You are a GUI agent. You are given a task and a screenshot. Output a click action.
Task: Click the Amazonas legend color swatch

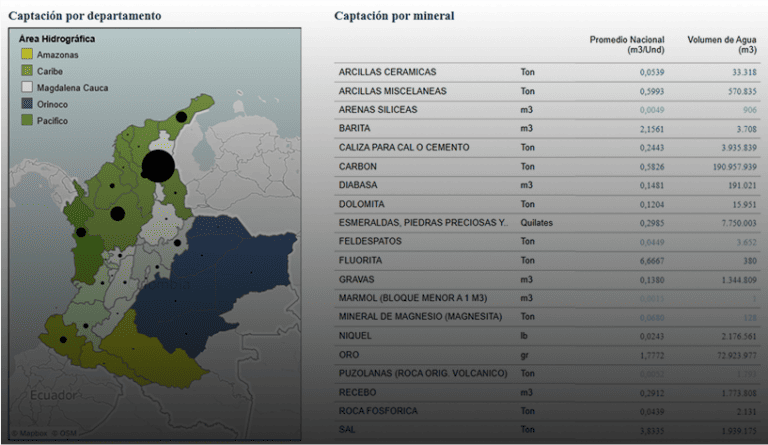coord(27,54)
